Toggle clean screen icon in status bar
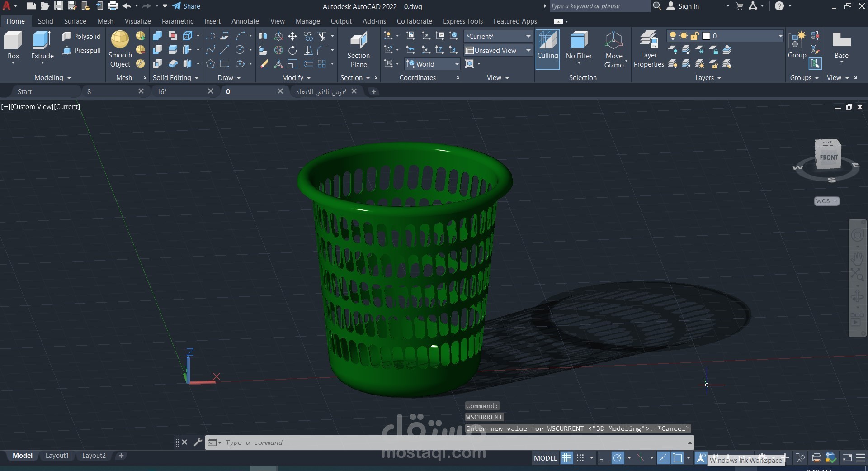Image resolution: width=868 pixels, height=471 pixels. point(847,458)
